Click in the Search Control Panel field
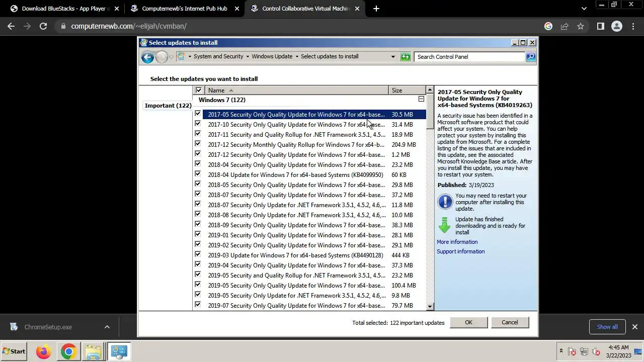Screen dimensions: 644x362 (x=470, y=57)
